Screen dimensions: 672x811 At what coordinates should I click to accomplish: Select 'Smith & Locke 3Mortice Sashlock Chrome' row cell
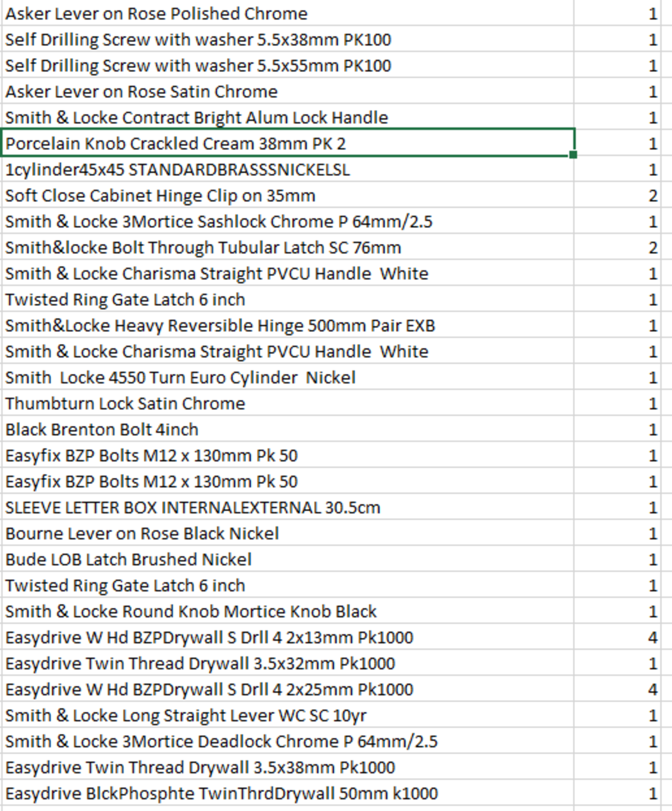point(288,221)
